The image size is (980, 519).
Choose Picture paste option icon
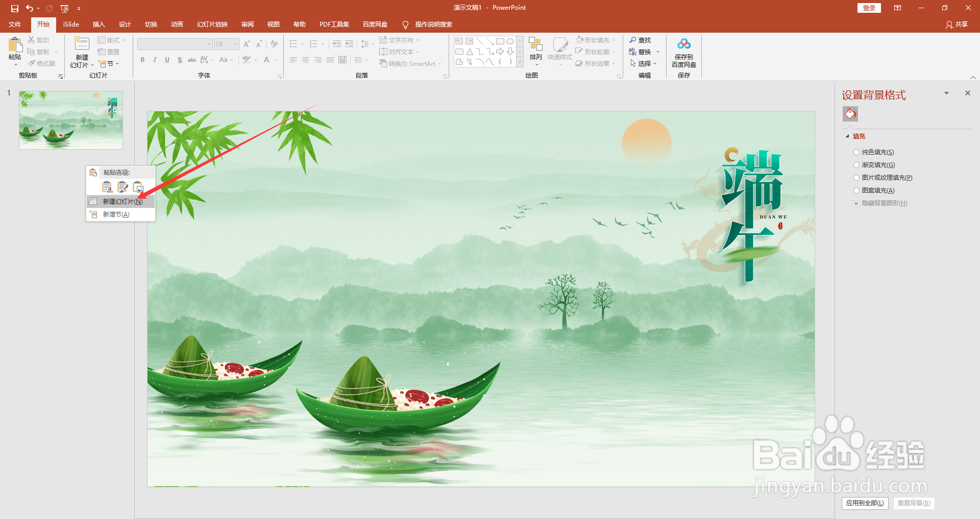click(138, 187)
